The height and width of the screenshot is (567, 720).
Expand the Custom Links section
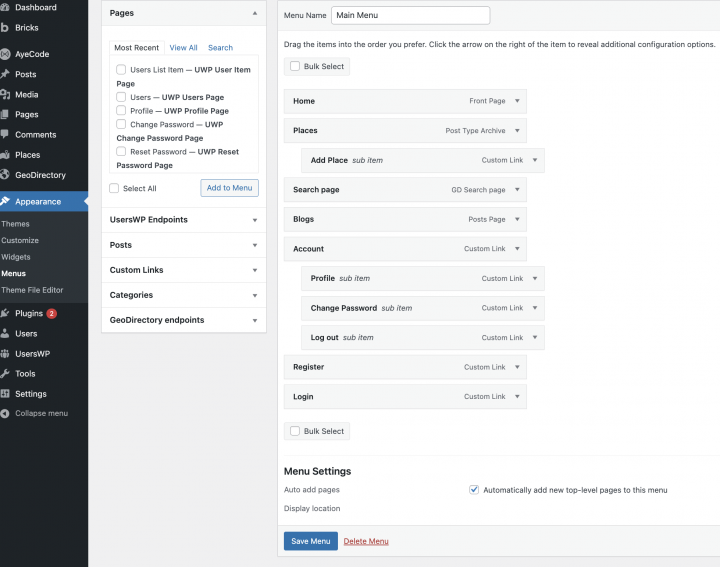pos(254,270)
